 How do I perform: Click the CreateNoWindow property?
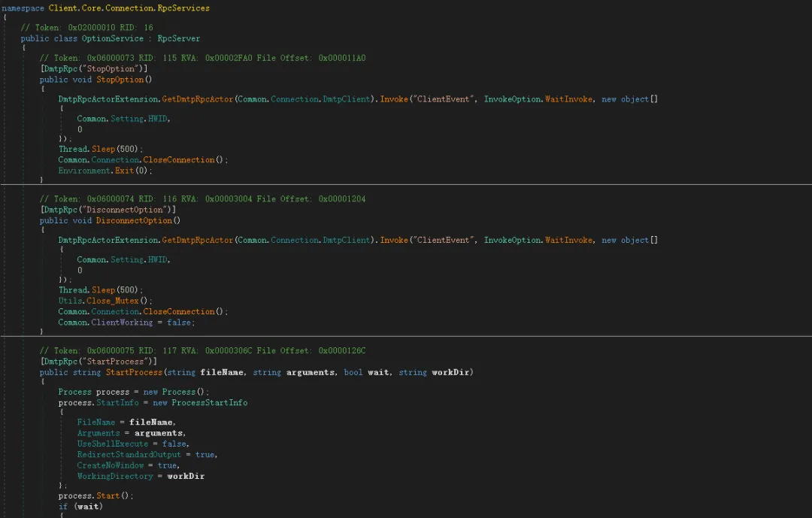(x=111, y=465)
